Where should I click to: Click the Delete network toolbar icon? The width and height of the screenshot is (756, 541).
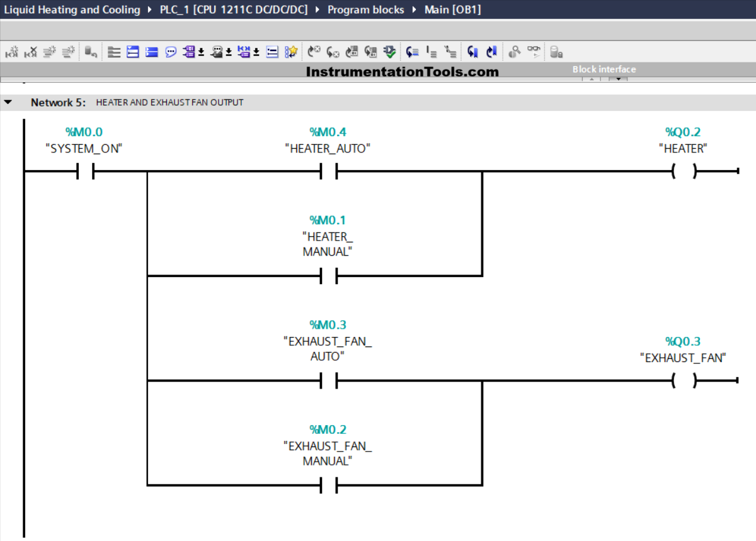click(x=31, y=52)
